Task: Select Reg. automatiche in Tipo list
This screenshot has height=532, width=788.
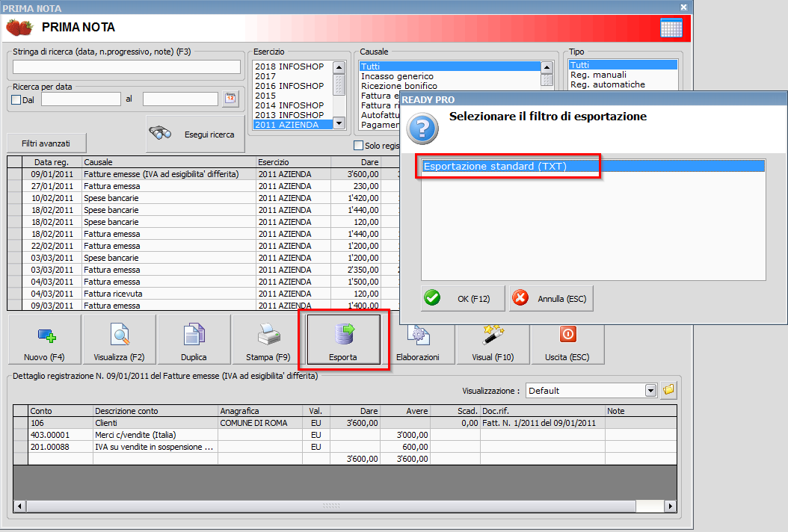Action: 624,84
